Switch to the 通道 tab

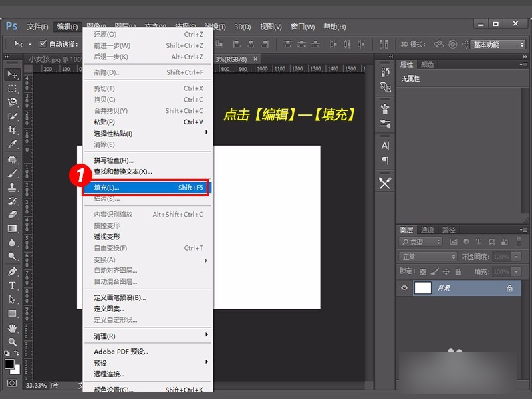(427, 229)
